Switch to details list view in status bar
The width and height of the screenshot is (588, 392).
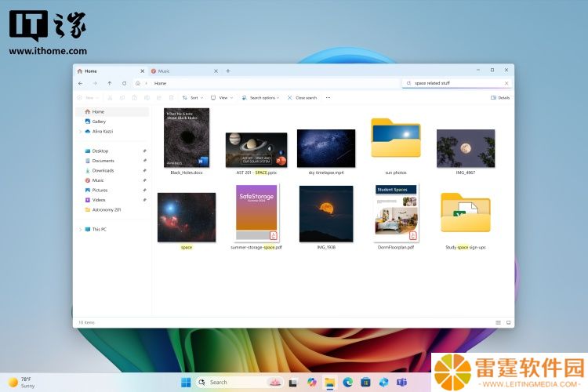(498, 322)
